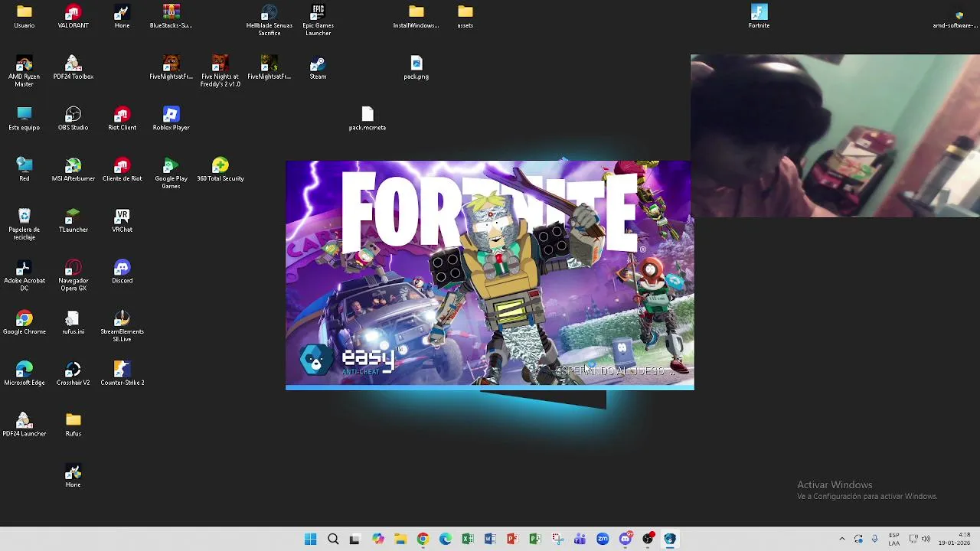980x551 pixels.
Task: Open taskbar Search
Action: coord(333,539)
